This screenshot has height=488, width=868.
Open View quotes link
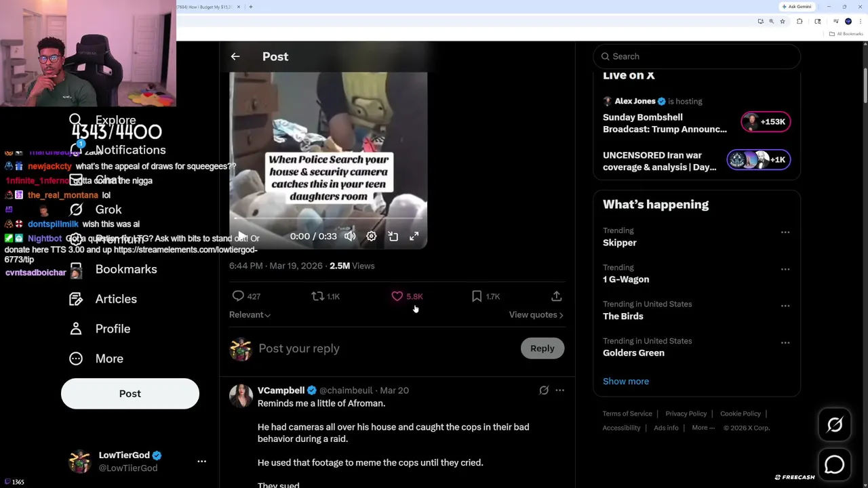coord(536,314)
